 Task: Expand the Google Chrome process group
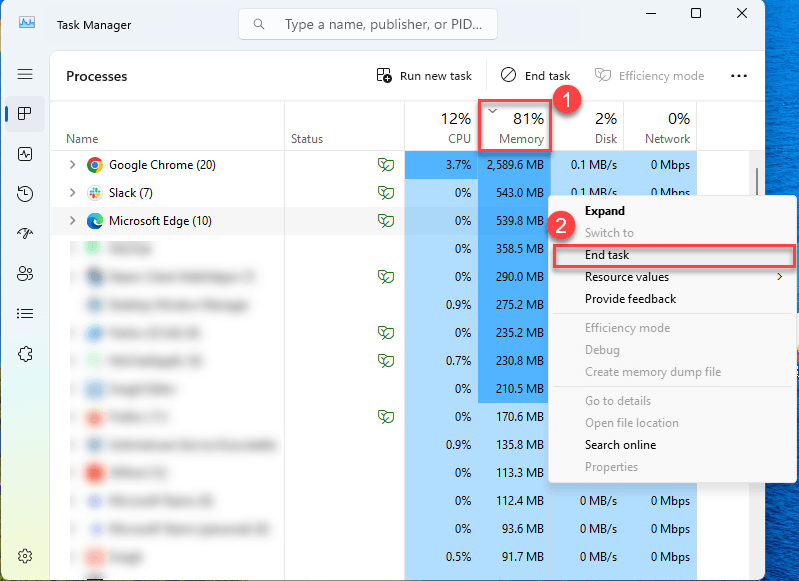pos(72,165)
